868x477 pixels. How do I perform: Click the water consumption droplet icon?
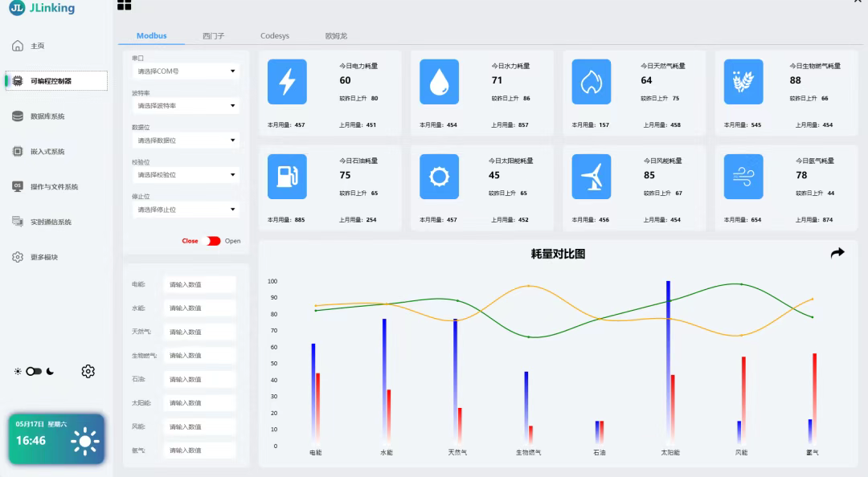click(x=438, y=81)
